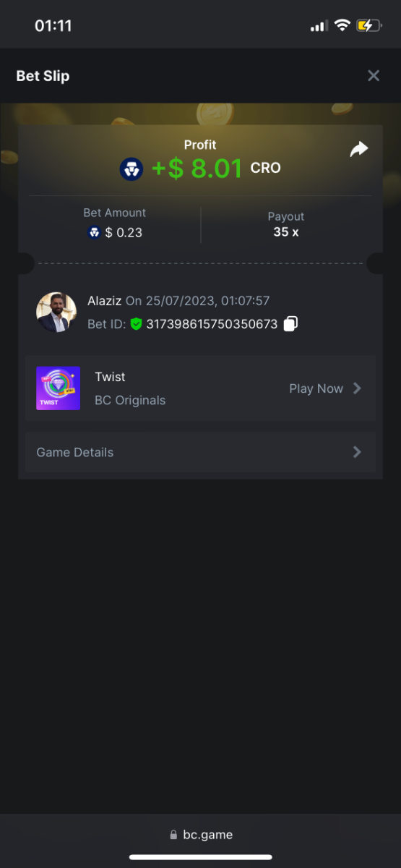Tap the green verified shield icon
The height and width of the screenshot is (868, 401).
pyautogui.click(x=136, y=324)
